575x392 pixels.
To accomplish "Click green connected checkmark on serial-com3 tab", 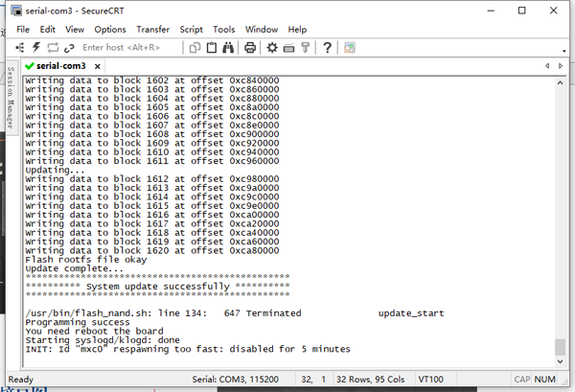I will 30,66.
